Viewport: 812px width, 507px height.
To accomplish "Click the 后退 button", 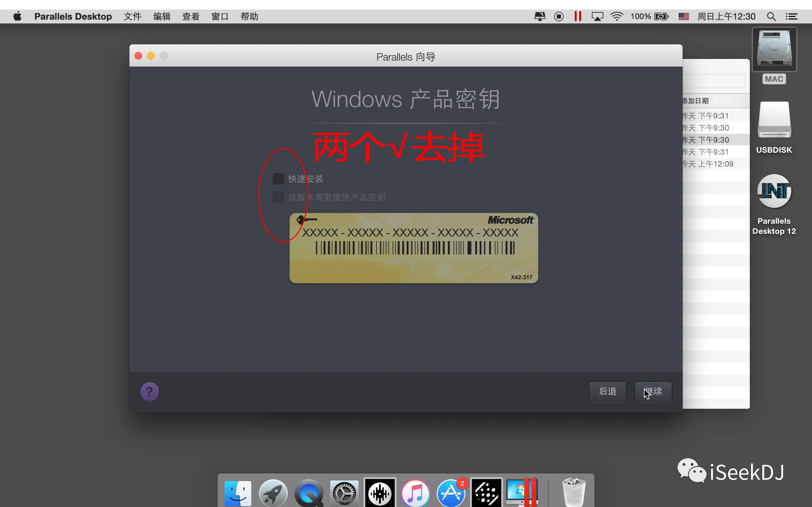I will click(x=607, y=391).
